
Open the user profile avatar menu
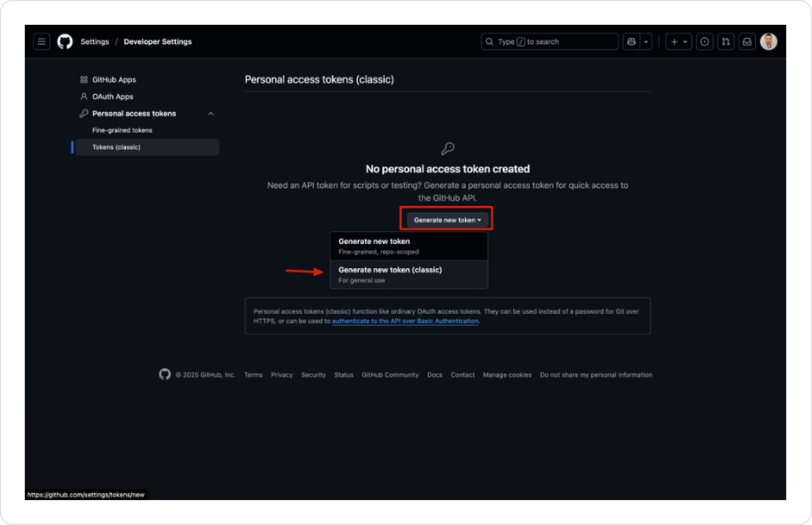[x=769, y=41]
